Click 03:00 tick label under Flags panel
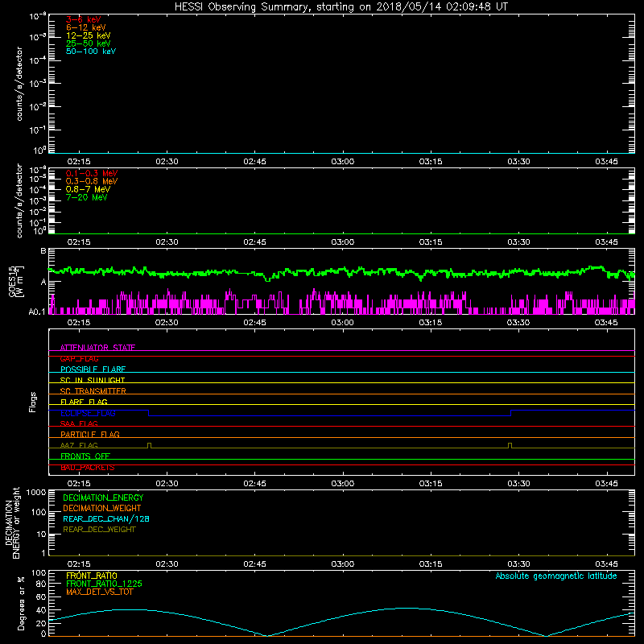Screen dimensions: 644x644 point(343,484)
